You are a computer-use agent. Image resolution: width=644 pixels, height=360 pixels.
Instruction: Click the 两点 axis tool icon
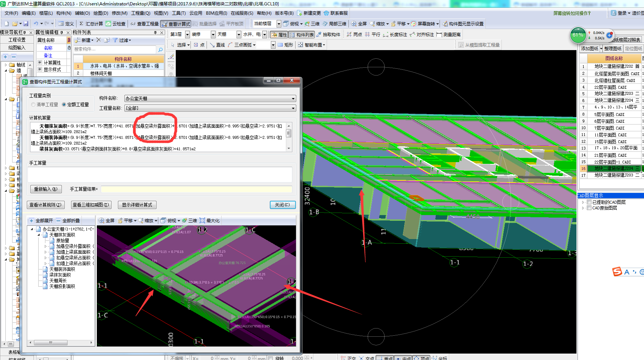(349, 34)
